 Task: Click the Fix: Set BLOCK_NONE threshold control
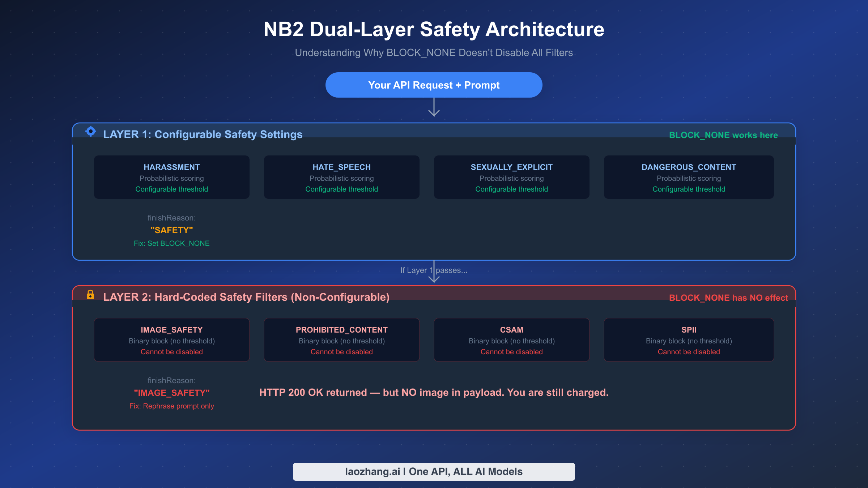[x=172, y=243]
